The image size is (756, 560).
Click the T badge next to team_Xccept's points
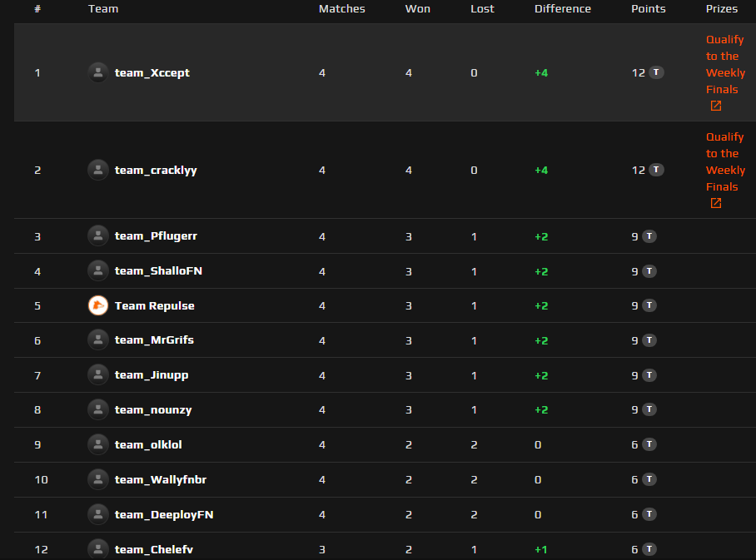point(656,72)
